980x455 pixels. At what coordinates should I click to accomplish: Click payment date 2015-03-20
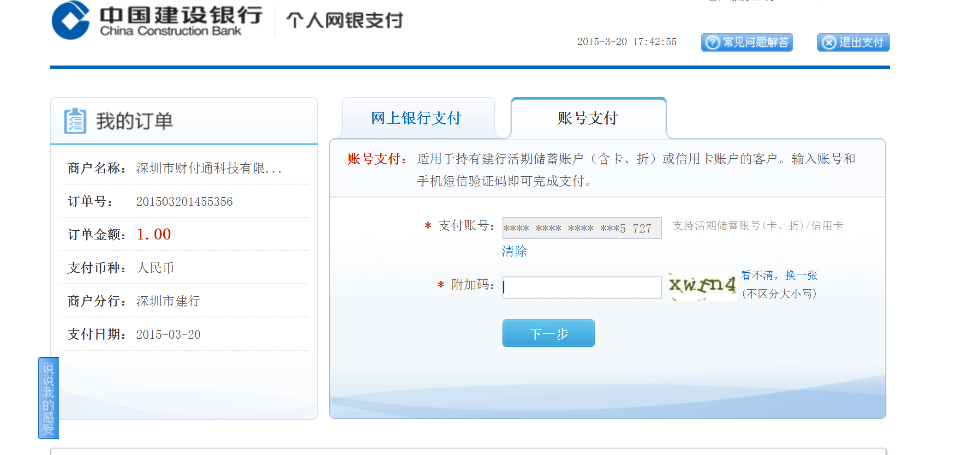tap(168, 335)
